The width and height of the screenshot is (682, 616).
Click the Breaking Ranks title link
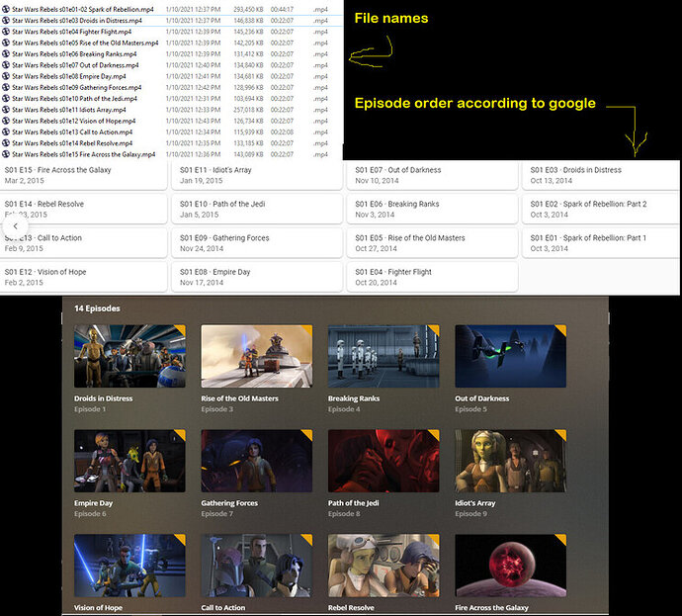tap(354, 398)
